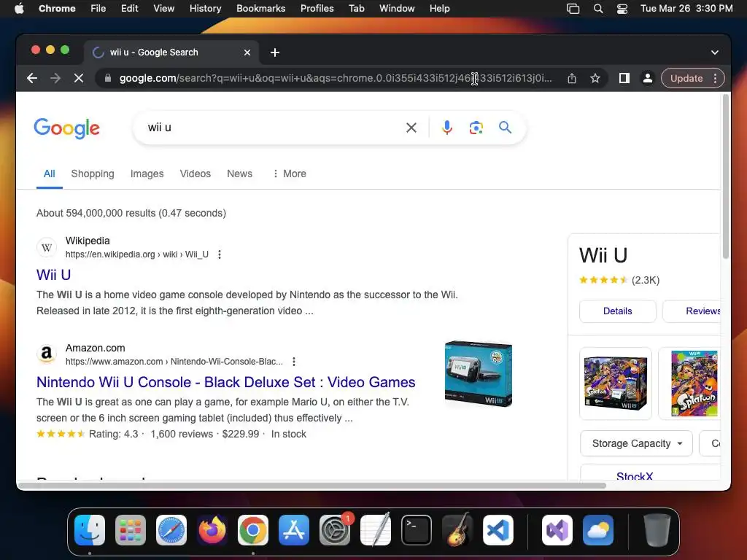Open Chrome's three-dot menu next to Update
747x560 pixels.
[x=715, y=78]
